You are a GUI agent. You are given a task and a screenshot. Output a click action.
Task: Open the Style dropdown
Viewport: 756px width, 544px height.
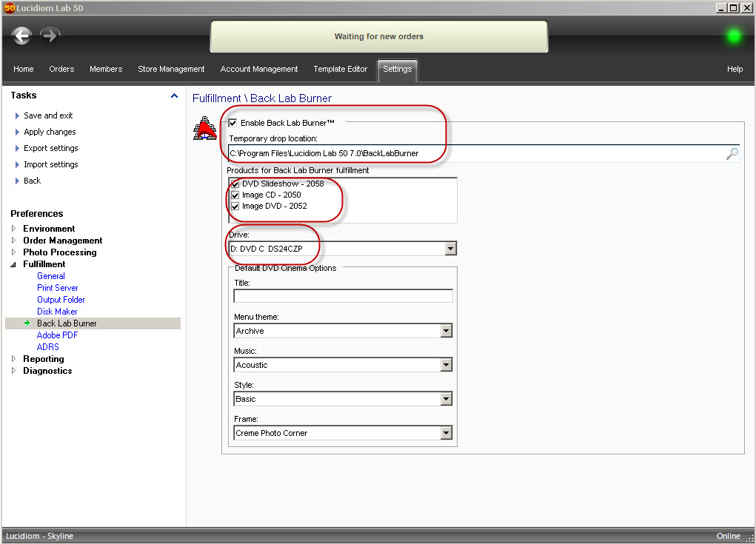coord(446,399)
